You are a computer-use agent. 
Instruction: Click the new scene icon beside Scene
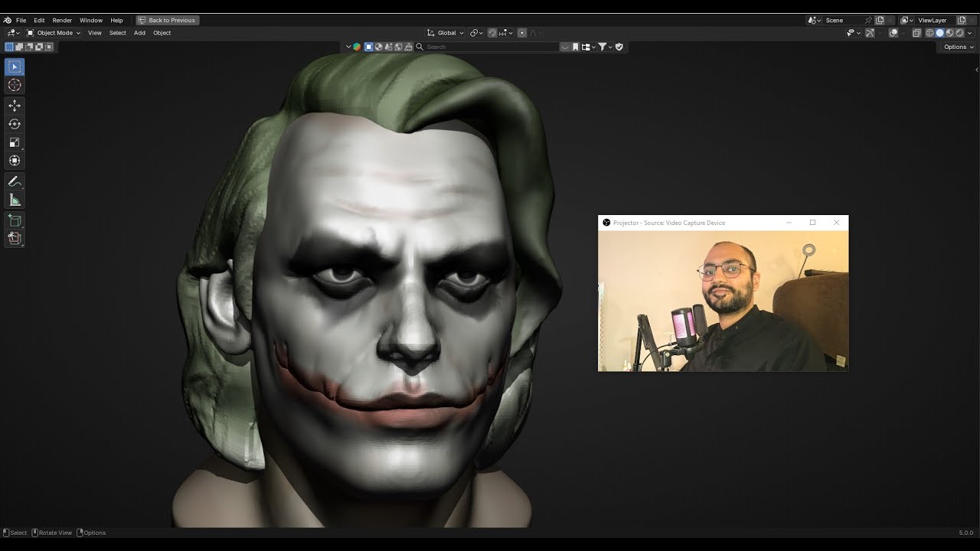point(880,20)
